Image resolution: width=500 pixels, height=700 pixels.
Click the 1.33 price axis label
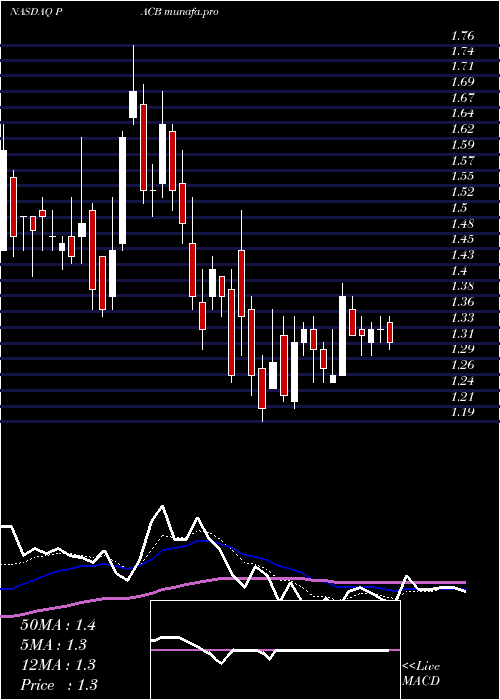(x=462, y=318)
